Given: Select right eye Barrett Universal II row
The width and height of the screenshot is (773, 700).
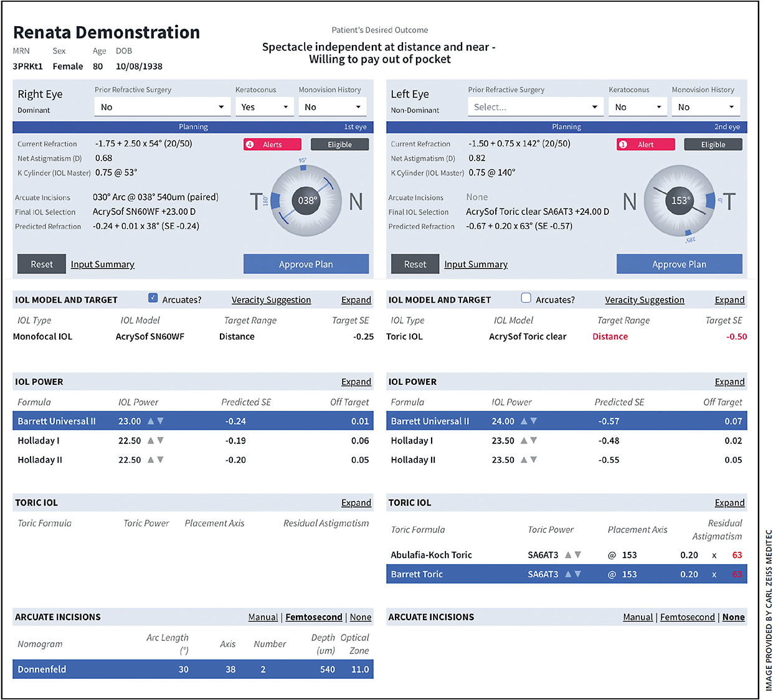Looking at the screenshot, I should (193, 421).
